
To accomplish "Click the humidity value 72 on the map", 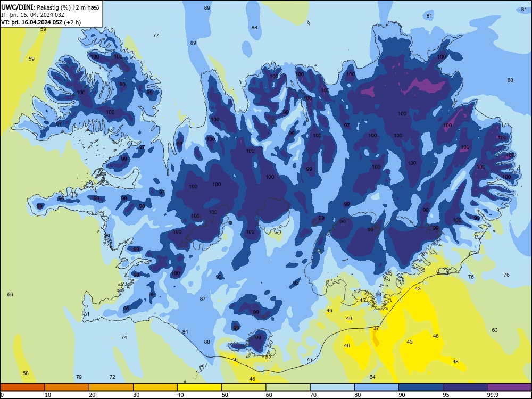I will click(112, 377).
